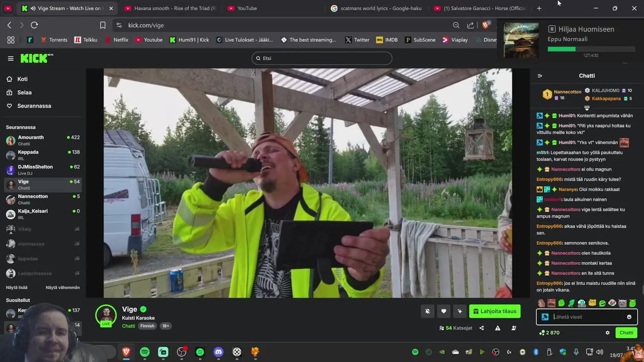The height and width of the screenshot is (362, 644).
Task: Click the Etsi search field
Action: click(x=322, y=58)
